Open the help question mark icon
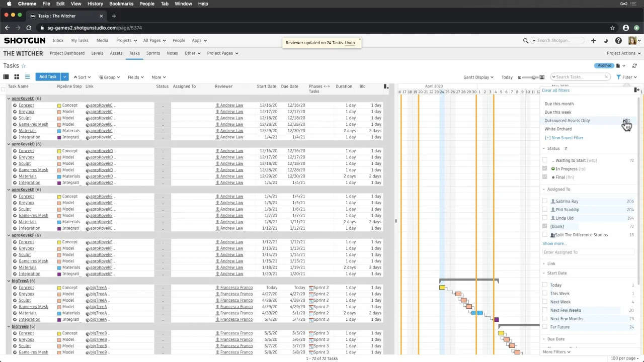 pyautogui.click(x=618, y=41)
